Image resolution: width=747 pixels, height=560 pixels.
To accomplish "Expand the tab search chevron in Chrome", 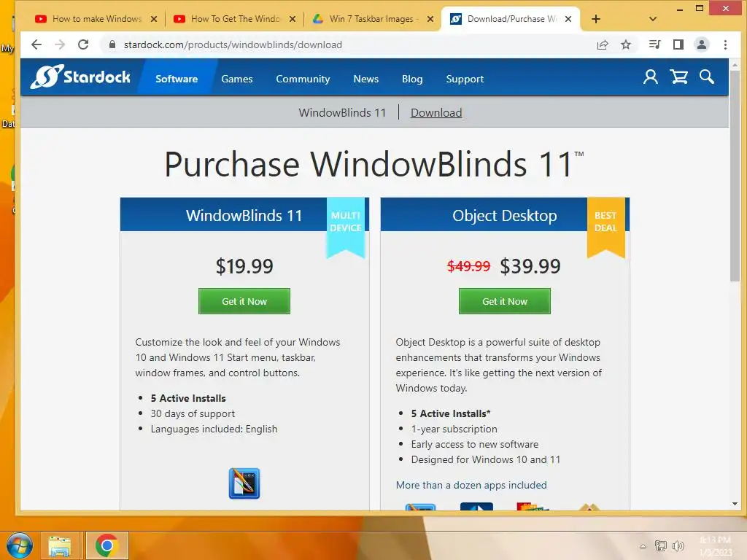I will click(x=653, y=19).
